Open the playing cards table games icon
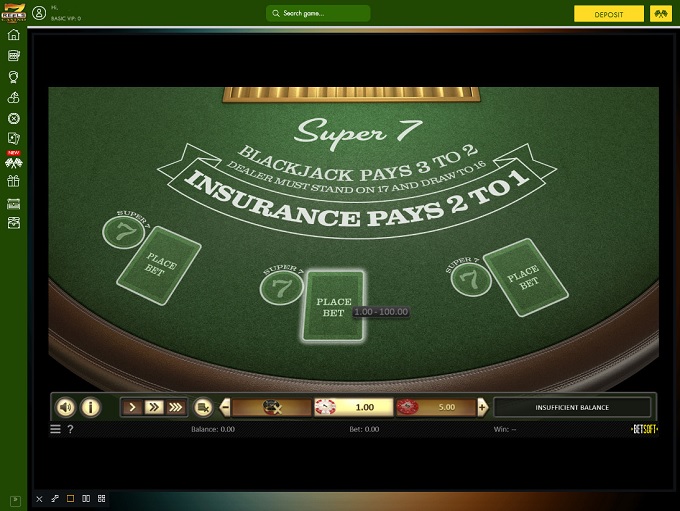This screenshot has width=680, height=511. point(14,138)
